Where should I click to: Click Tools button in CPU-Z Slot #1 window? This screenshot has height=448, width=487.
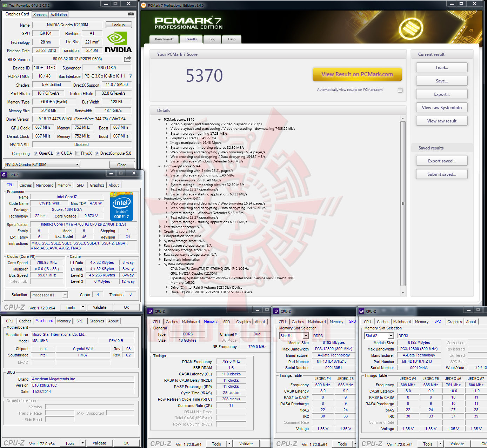click(342, 444)
